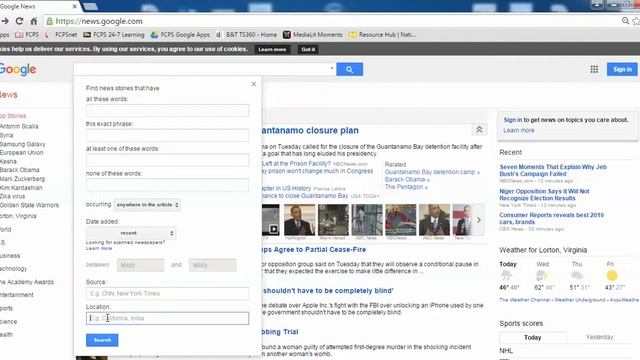Open the Resource Hub bookmark
Viewport: 640px width, 360px height.
pos(382,35)
